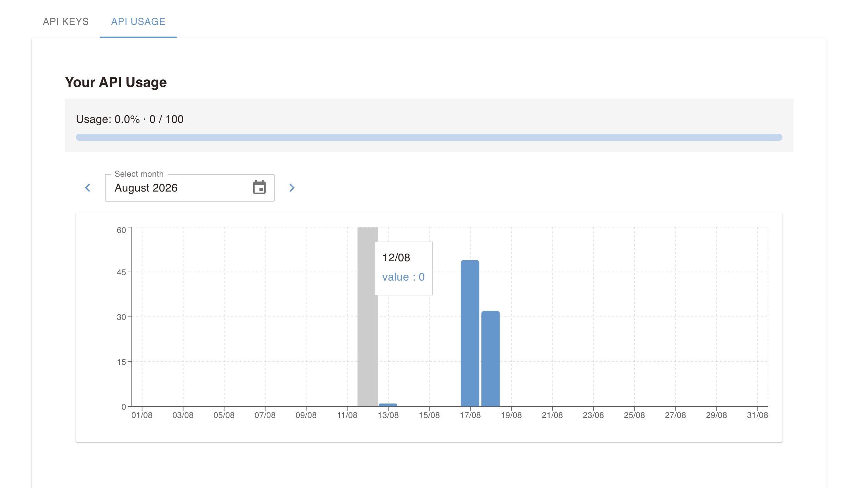This screenshot has width=868, height=488.
Task: Go to previous month with left chevron
Action: (x=88, y=188)
